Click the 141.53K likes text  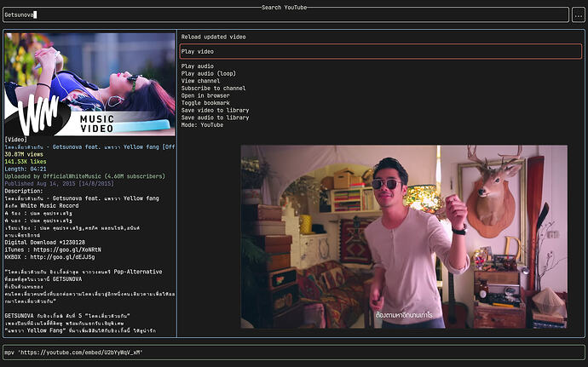tap(26, 162)
